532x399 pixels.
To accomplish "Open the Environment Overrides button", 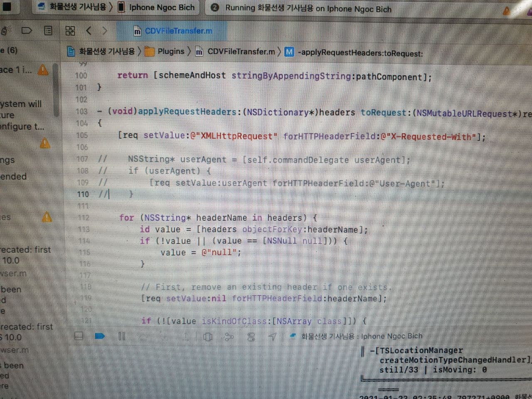I will 251,336.
